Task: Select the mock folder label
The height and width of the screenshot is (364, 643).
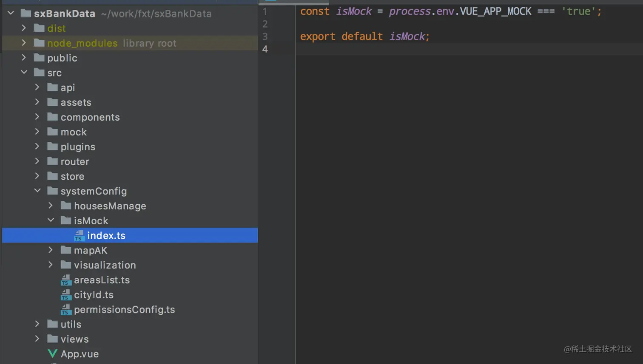Action: pyautogui.click(x=73, y=132)
